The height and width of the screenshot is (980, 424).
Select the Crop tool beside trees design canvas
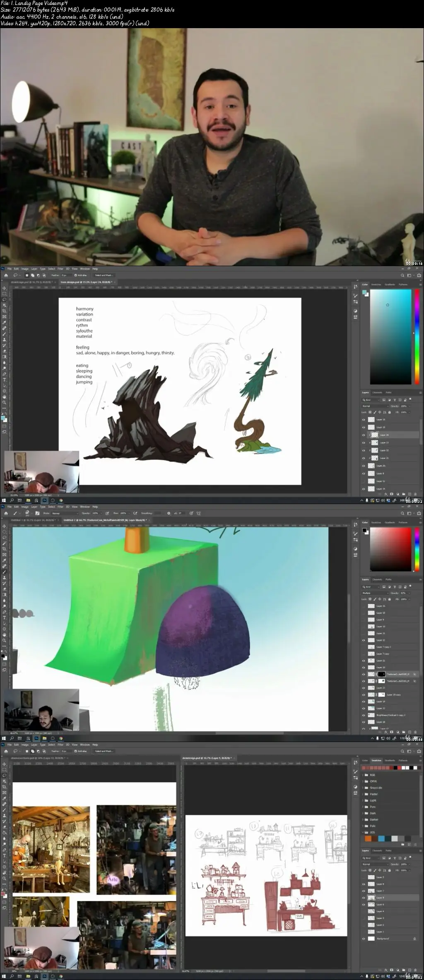(5, 311)
